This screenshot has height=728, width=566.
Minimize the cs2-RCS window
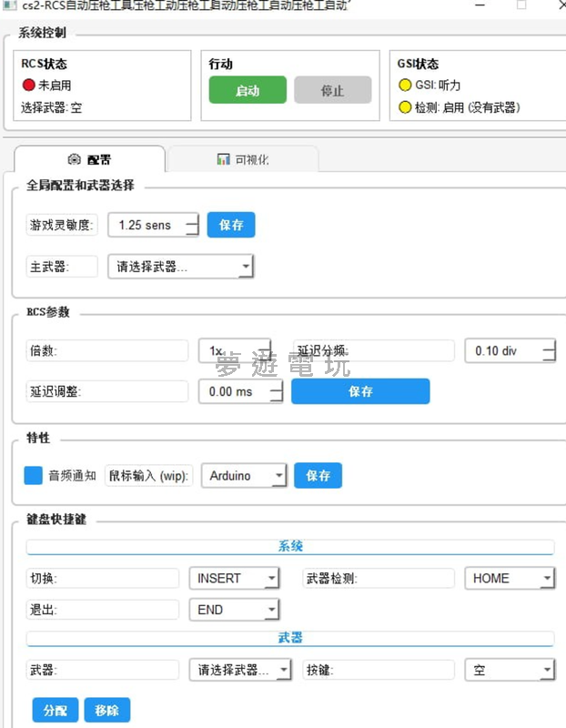tap(480, 5)
